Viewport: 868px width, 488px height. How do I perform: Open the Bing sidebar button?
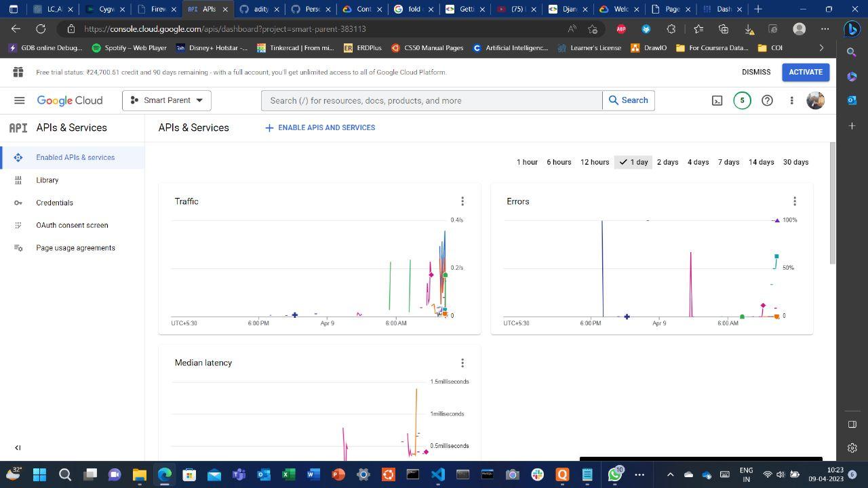point(852,28)
